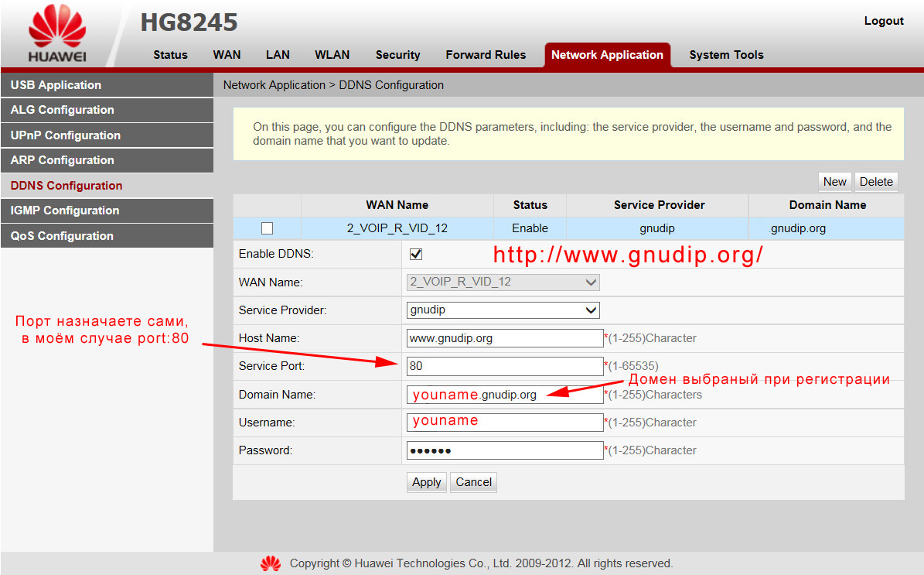This screenshot has width=924, height=575.
Task: Click the Username input field
Action: coord(504,423)
